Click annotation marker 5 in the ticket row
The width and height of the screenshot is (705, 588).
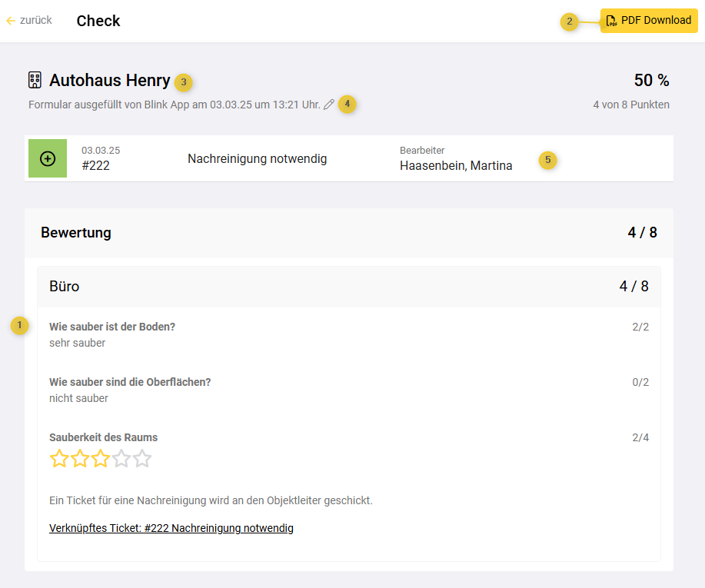[x=548, y=160]
